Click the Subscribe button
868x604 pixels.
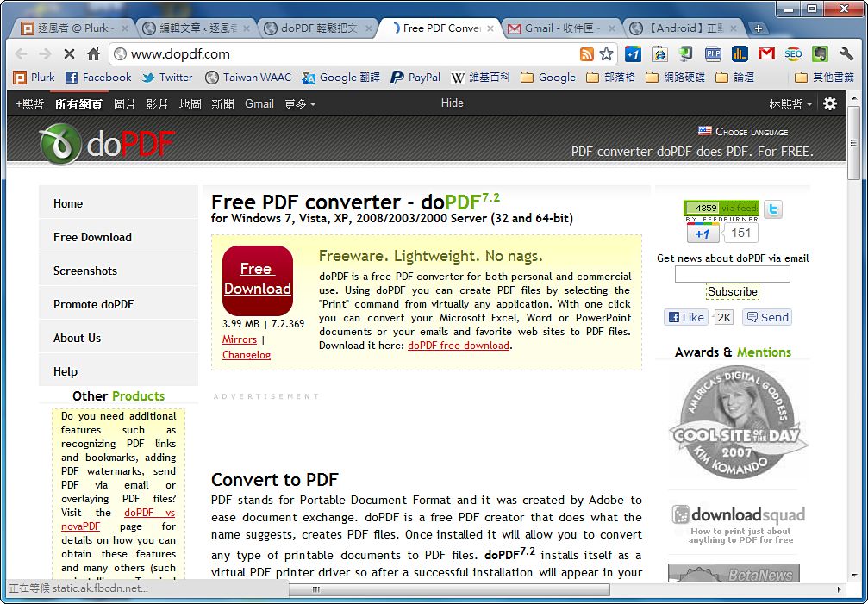click(x=733, y=291)
